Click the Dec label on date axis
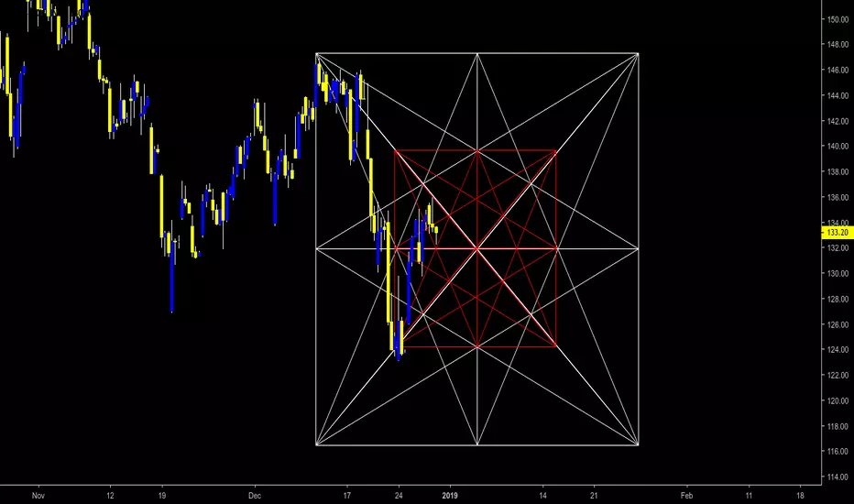 tap(255, 495)
